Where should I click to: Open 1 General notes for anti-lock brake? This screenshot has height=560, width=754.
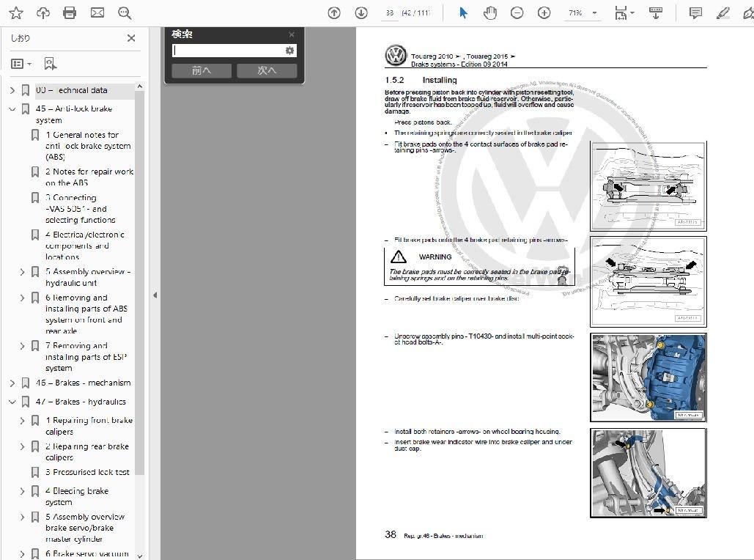pos(88,146)
